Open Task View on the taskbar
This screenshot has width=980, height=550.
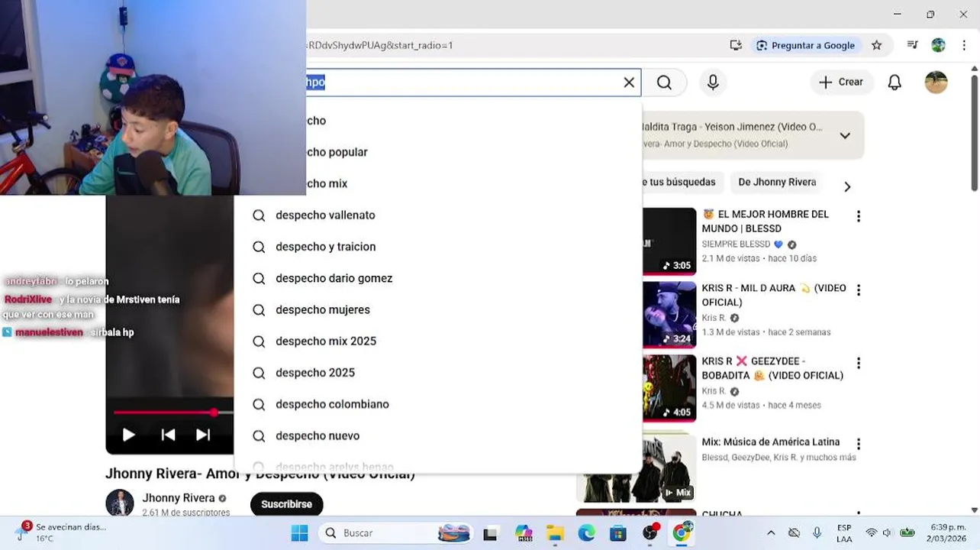[490, 533]
